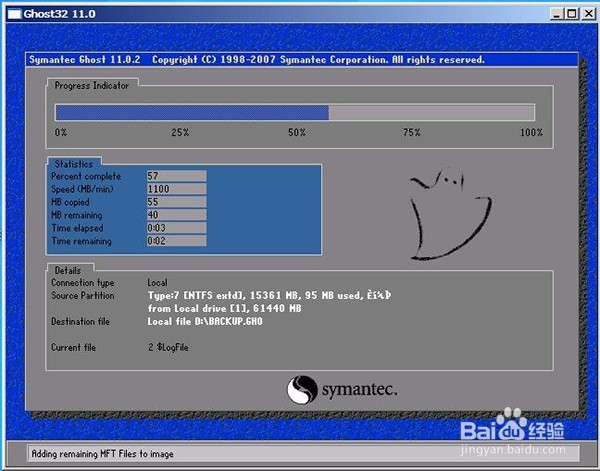Image resolution: width=600 pixels, height=471 pixels.
Task: Click the blue backup progress bar
Action: point(295,112)
